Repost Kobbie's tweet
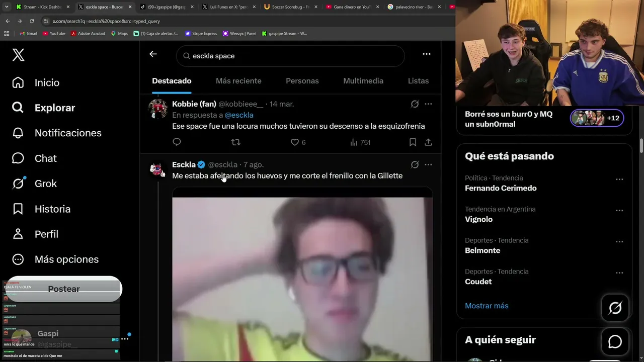 point(235,142)
